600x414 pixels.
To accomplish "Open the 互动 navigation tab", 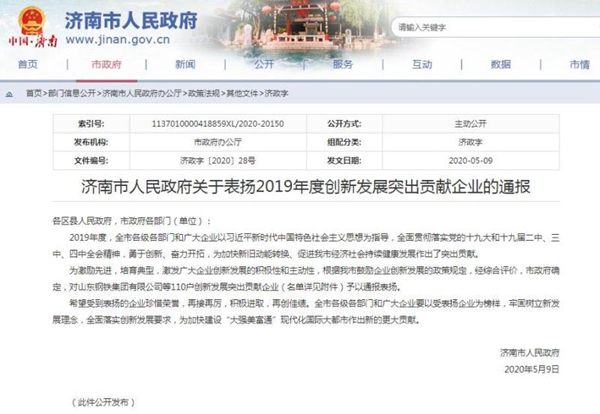I will 422,63.
